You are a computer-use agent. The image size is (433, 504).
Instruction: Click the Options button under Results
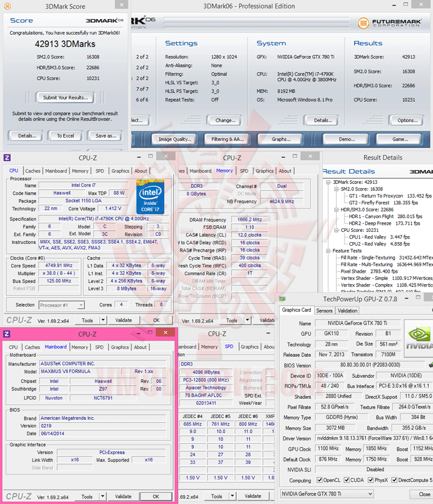tap(407, 120)
